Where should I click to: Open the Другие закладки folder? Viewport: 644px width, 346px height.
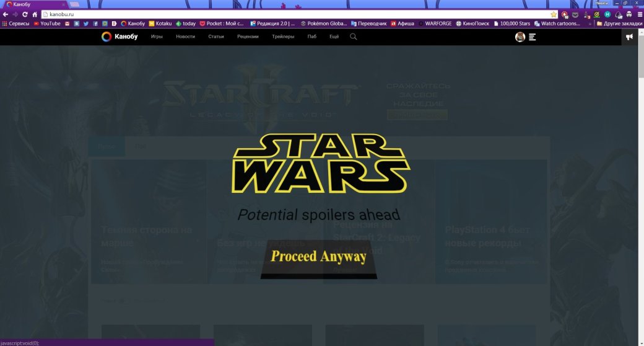[x=619, y=24]
